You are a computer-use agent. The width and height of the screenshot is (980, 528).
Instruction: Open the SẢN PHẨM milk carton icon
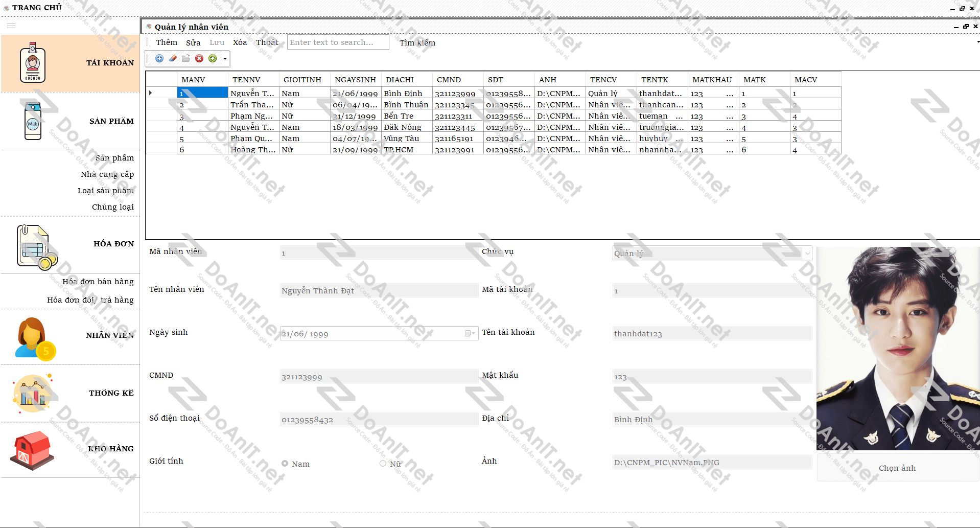click(33, 121)
